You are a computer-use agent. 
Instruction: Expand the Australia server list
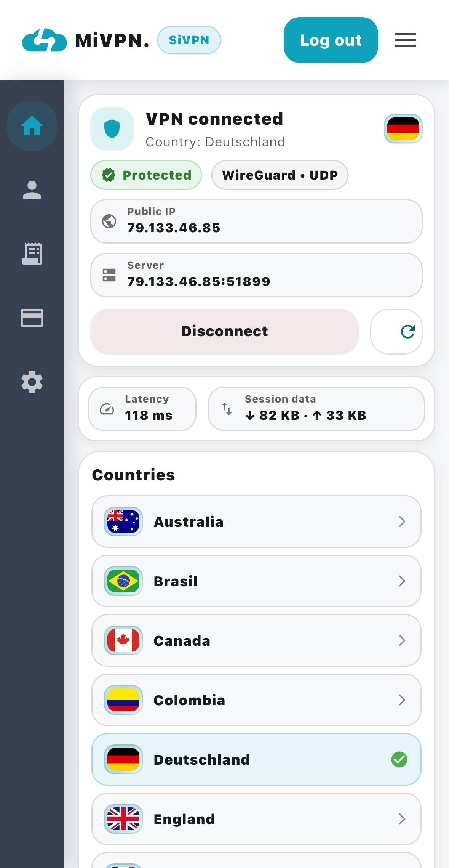[x=256, y=521]
